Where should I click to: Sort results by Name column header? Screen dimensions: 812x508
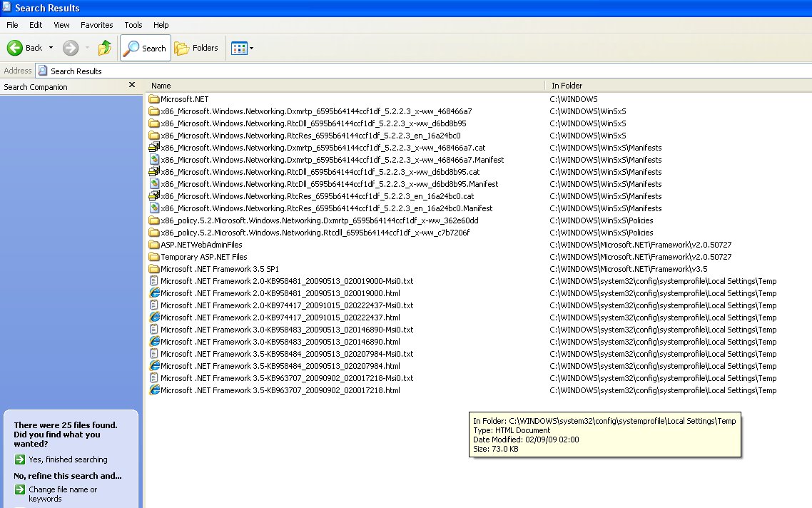coord(345,86)
